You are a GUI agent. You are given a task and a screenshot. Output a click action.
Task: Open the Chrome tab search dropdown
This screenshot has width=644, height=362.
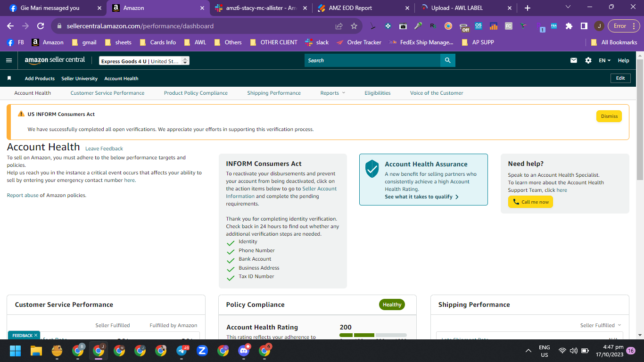point(568,7)
